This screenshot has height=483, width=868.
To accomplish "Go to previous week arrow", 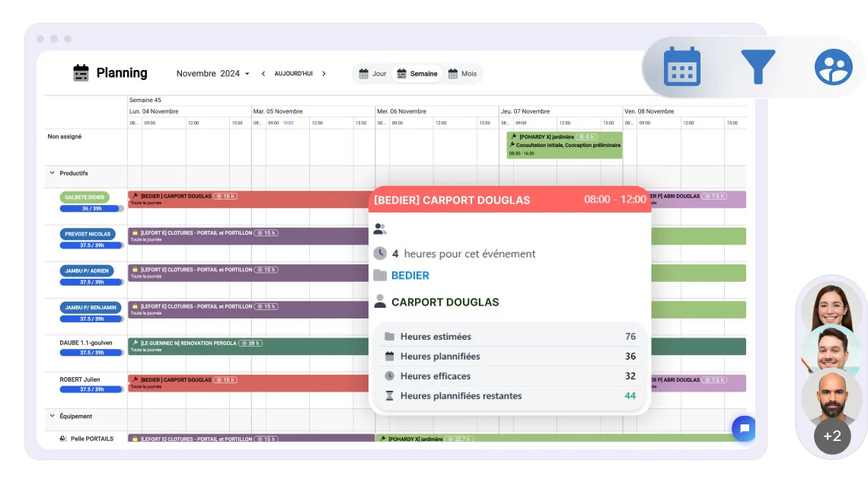I will 263,74.
